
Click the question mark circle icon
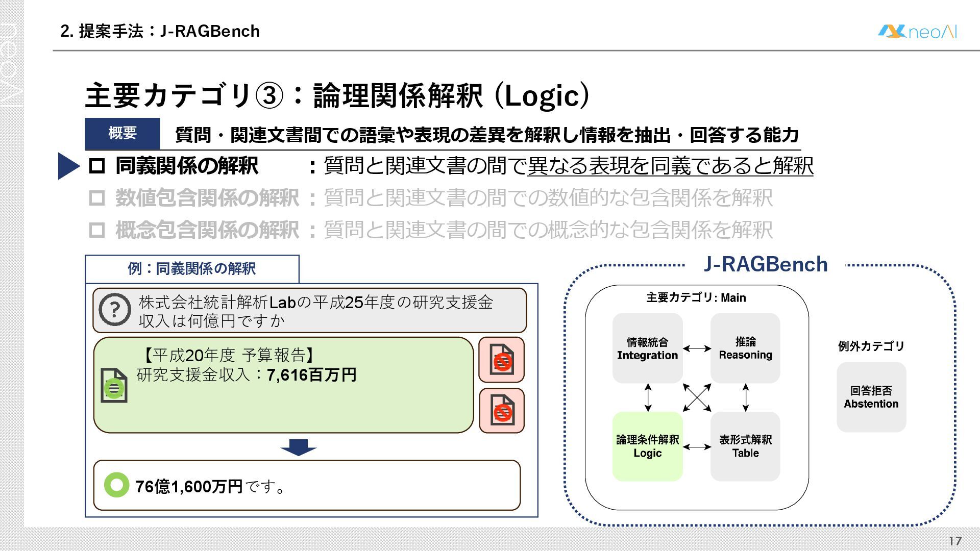pos(115,309)
